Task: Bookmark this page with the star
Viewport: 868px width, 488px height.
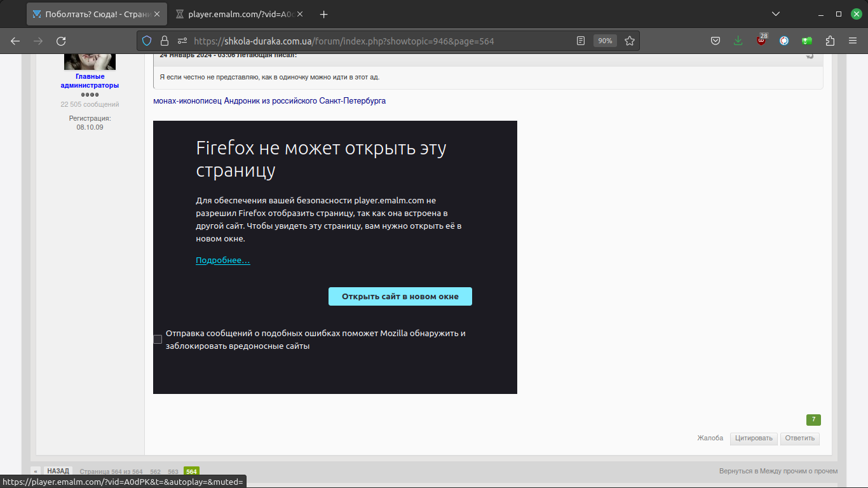Action: coord(630,41)
